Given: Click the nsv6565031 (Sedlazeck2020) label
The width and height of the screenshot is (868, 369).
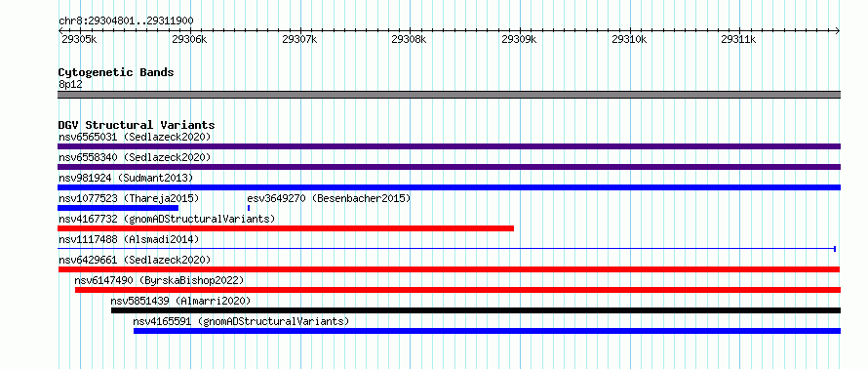Looking at the screenshot, I should pos(135,137).
